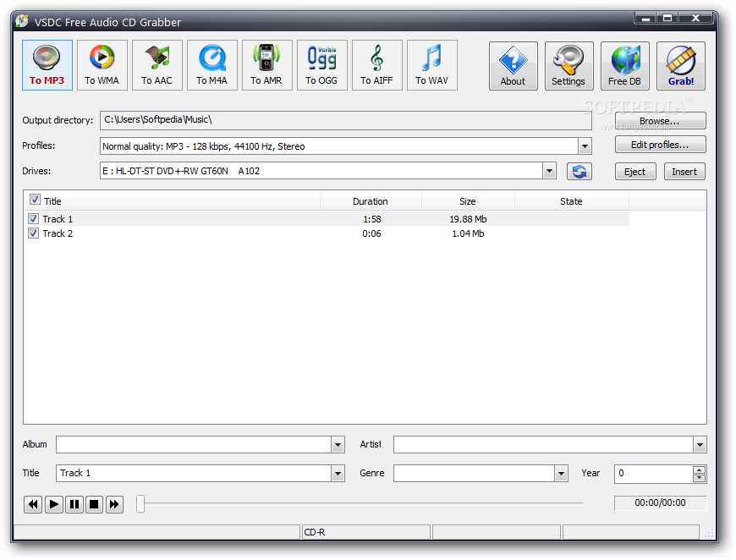Click the VSDC app icon in title bar
The height and width of the screenshot is (560, 736).
(x=22, y=22)
